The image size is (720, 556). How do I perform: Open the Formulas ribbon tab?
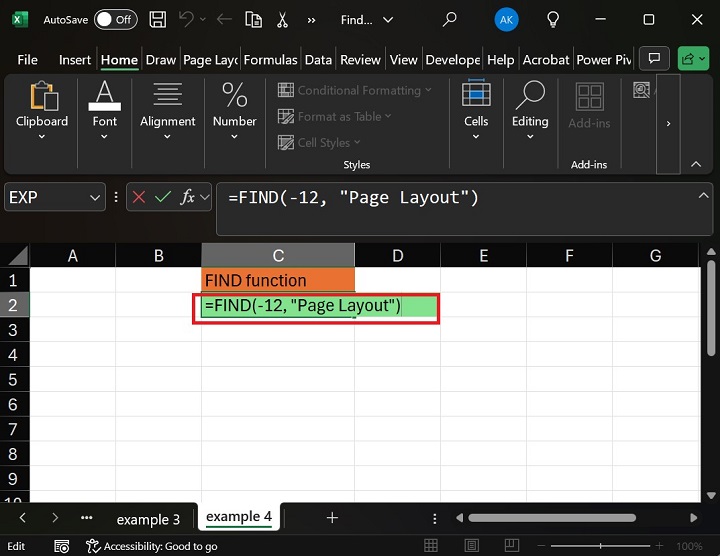coord(270,60)
